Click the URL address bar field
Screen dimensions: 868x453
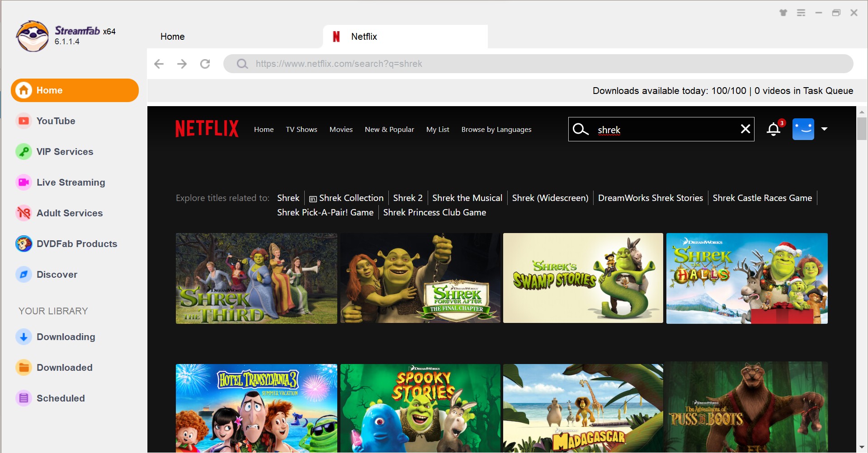pos(538,64)
